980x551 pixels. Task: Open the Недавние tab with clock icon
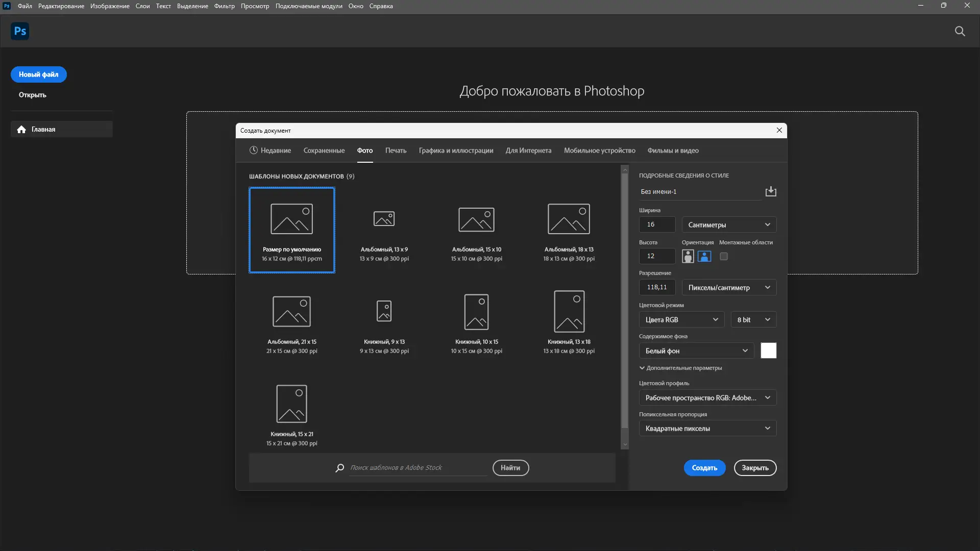point(270,151)
